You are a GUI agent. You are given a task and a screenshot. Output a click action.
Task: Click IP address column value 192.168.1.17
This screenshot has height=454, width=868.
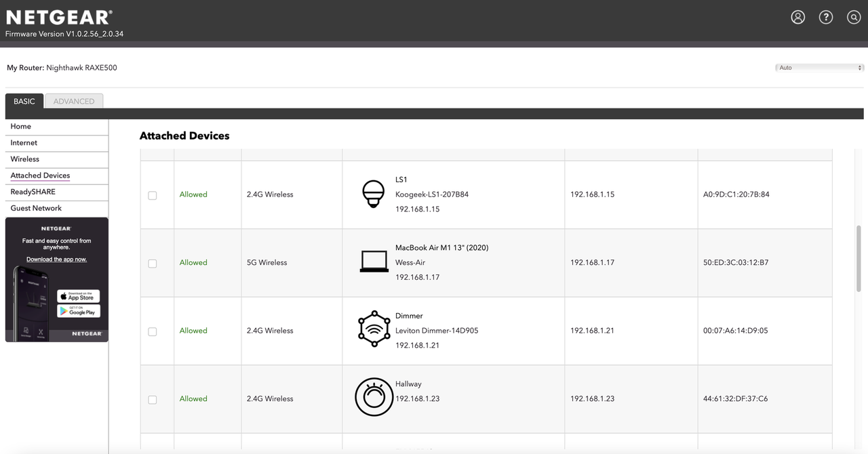(593, 263)
